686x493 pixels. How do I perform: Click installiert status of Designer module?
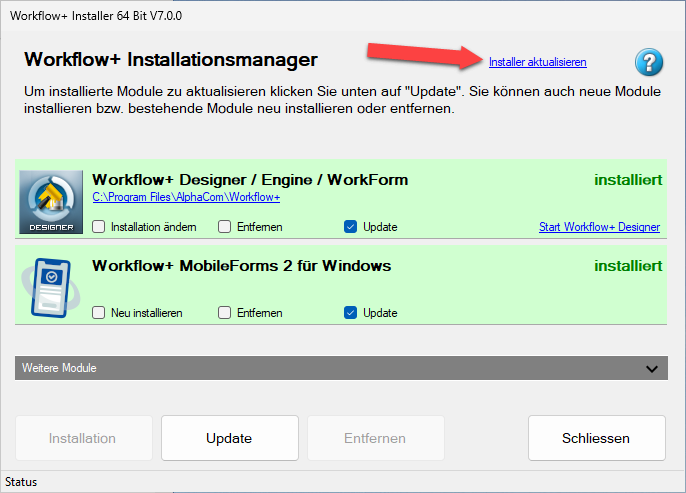628,180
